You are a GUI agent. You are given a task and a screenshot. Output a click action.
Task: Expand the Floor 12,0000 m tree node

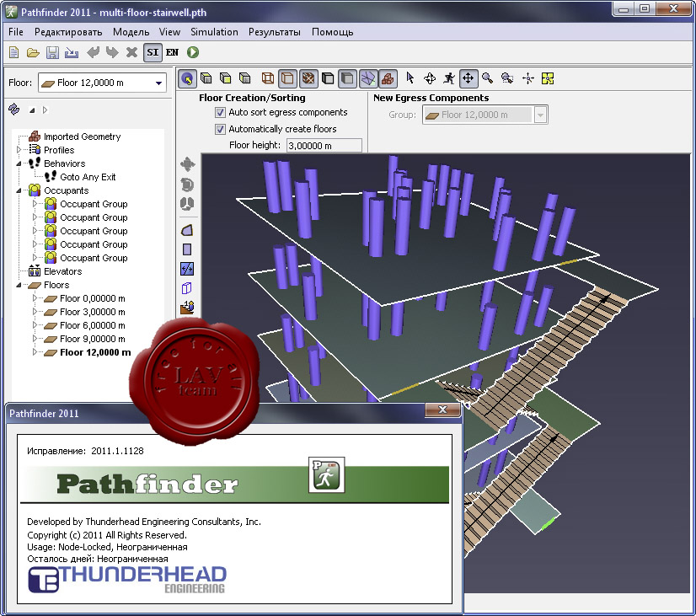click(x=35, y=352)
